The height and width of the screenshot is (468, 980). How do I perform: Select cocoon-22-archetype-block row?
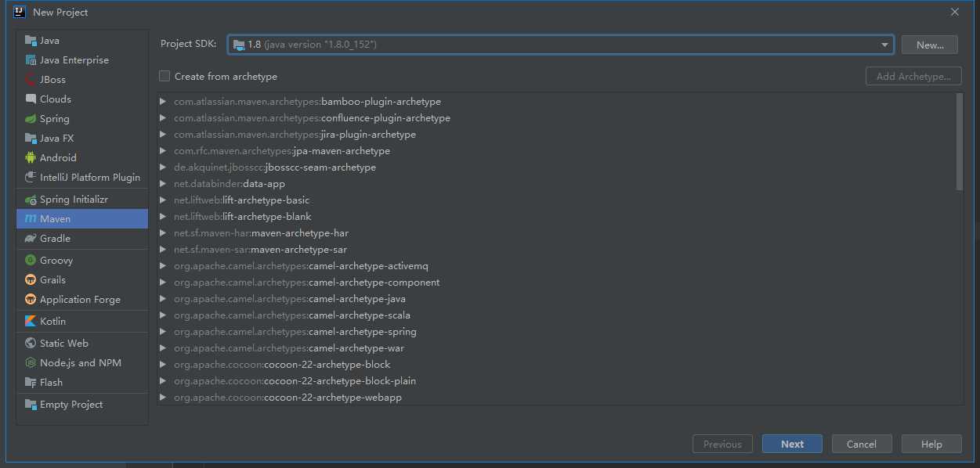pyautogui.click(x=556, y=365)
